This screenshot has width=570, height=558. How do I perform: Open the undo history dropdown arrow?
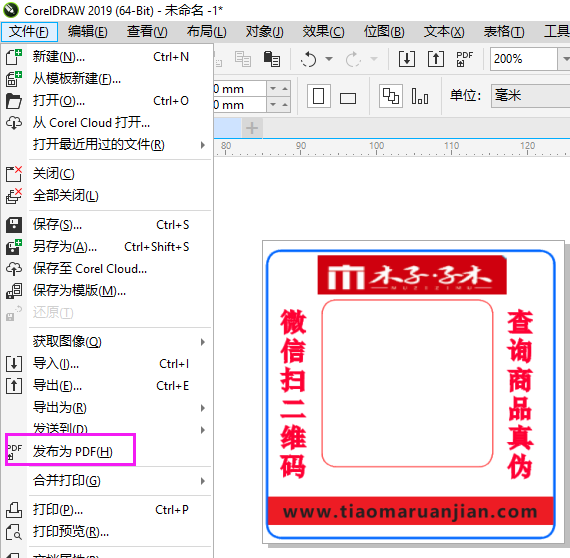click(x=329, y=59)
